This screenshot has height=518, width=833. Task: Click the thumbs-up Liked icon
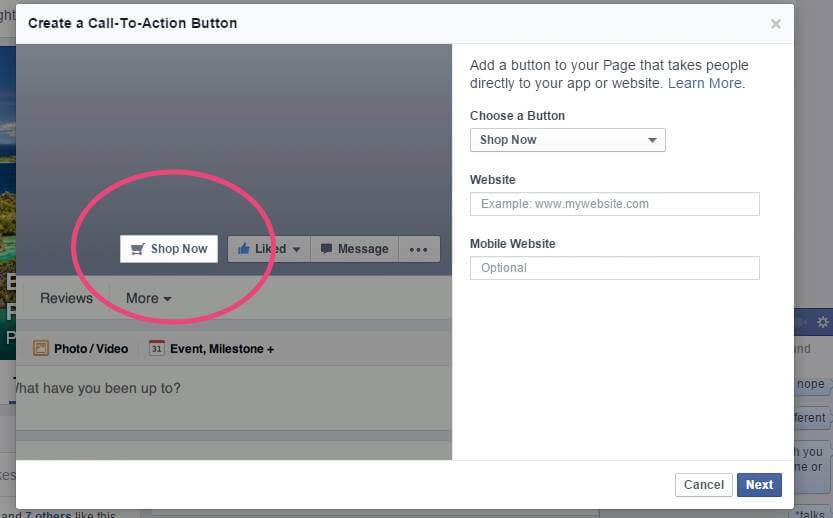coord(243,249)
